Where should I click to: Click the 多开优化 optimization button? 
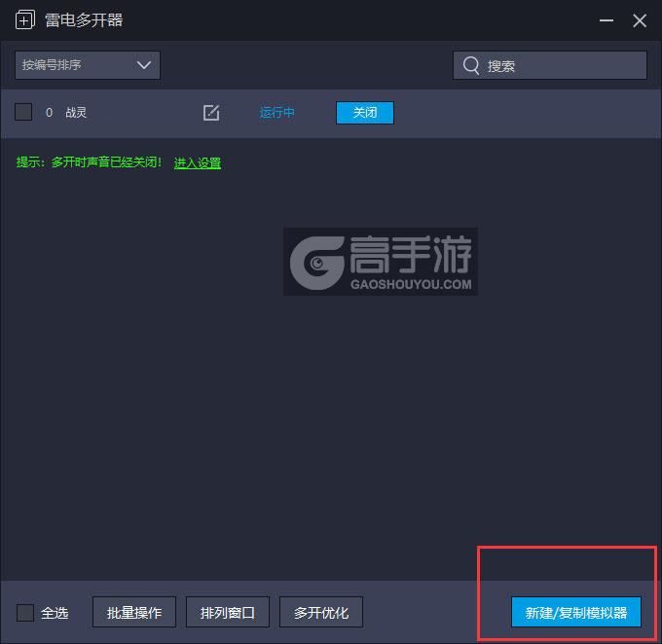pyautogui.click(x=321, y=612)
